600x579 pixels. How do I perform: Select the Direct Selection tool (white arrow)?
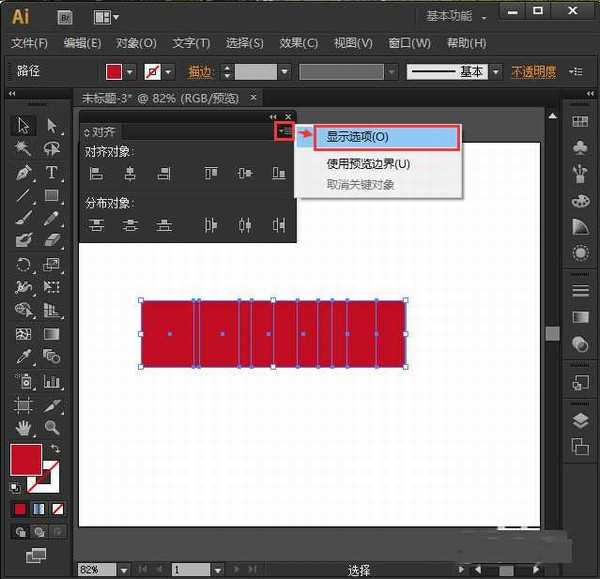[51, 125]
